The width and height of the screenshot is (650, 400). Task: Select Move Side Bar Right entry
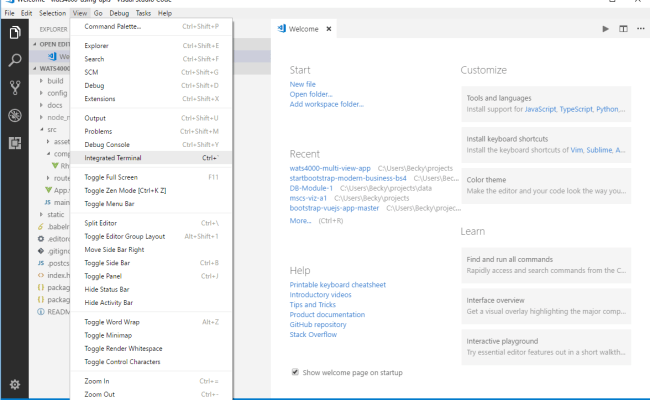point(151,250)
